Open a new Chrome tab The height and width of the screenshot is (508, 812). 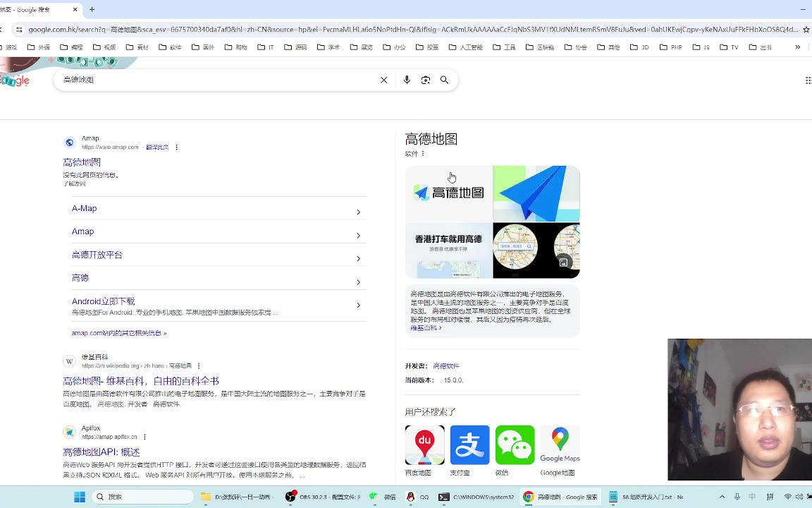92,9
